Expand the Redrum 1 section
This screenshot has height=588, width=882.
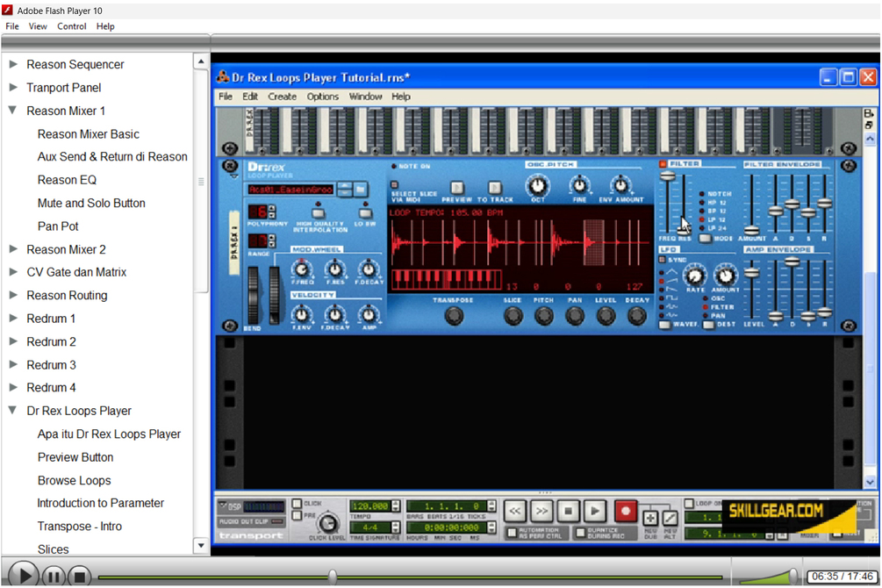(x=13, y=318)
